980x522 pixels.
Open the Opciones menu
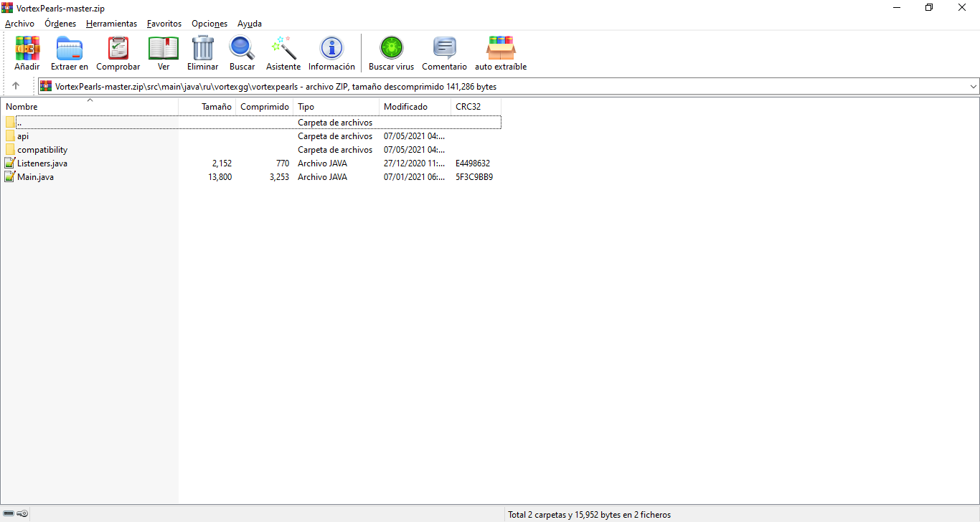point(209,24)
